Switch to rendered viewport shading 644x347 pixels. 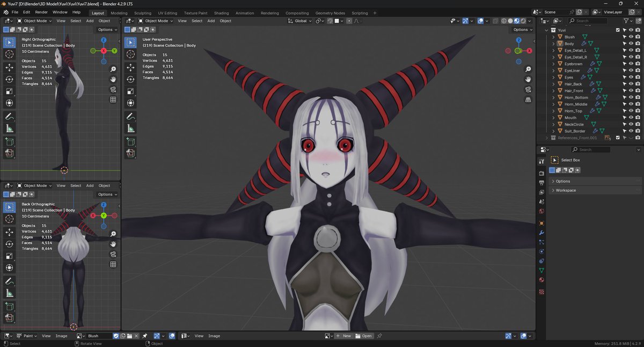click(x=523, y=21)
